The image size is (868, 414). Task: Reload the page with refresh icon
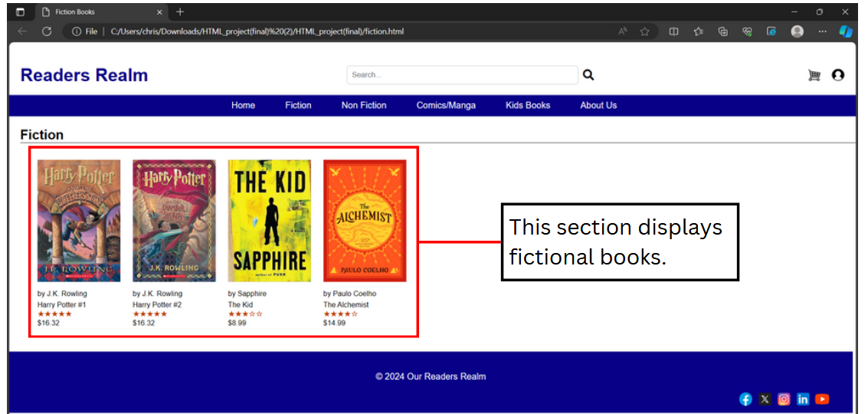47,31
